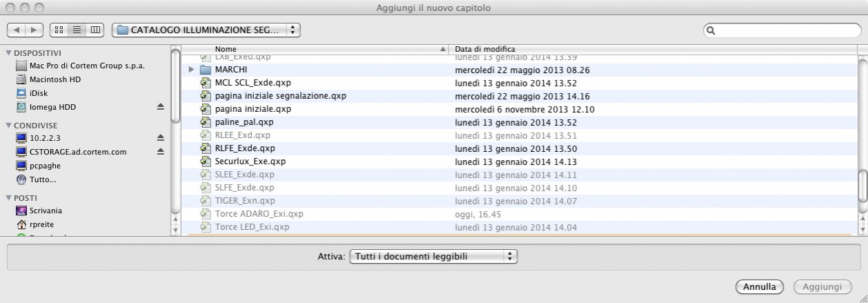This screenshot has height=303, width=868.
Task: Select list view mode button
Action: [x=77, y=30]
